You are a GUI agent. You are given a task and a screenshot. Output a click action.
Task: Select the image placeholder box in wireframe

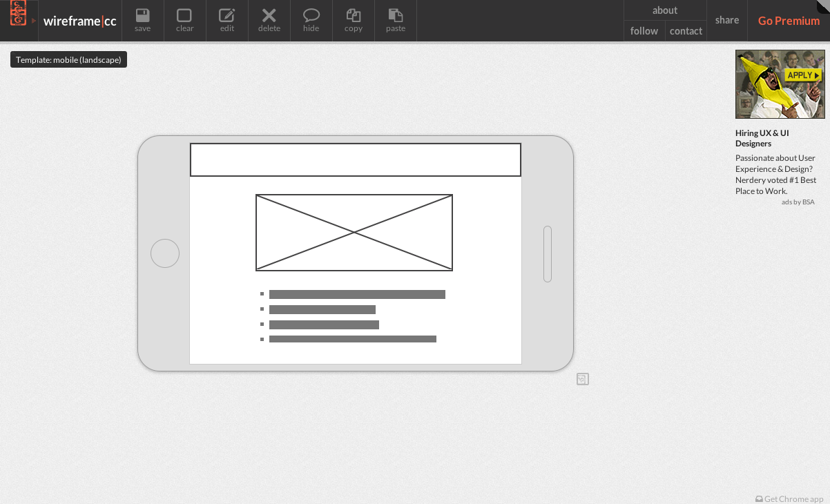point(354,233)
